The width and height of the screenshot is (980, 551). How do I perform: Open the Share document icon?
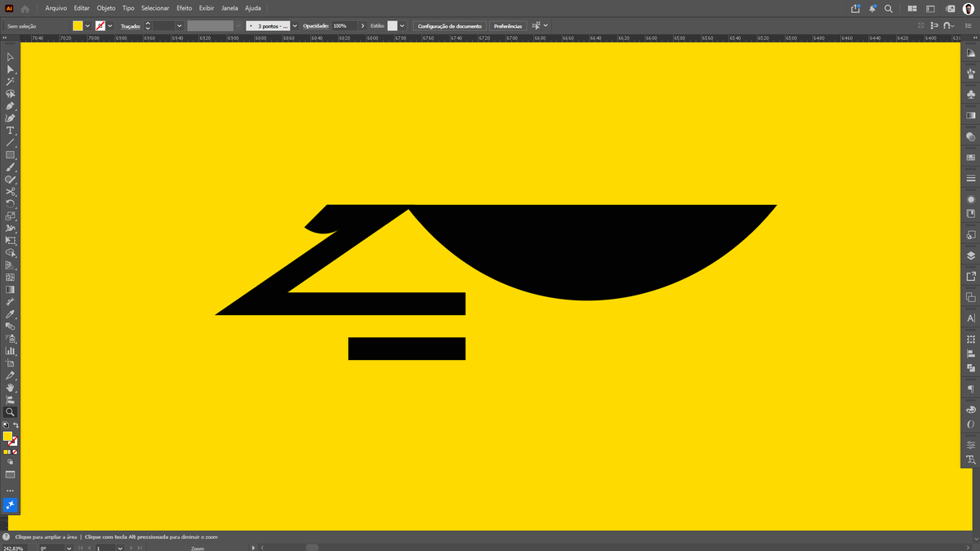(x=855, y=8)
